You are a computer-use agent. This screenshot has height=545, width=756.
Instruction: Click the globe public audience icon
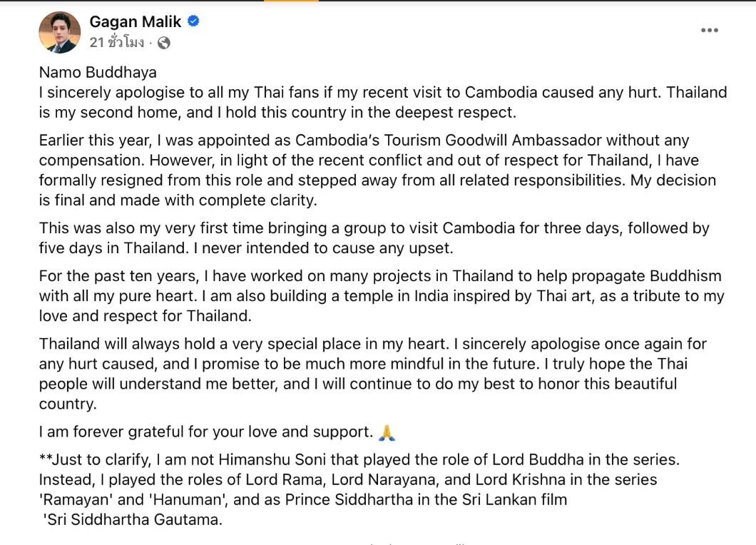164,43
